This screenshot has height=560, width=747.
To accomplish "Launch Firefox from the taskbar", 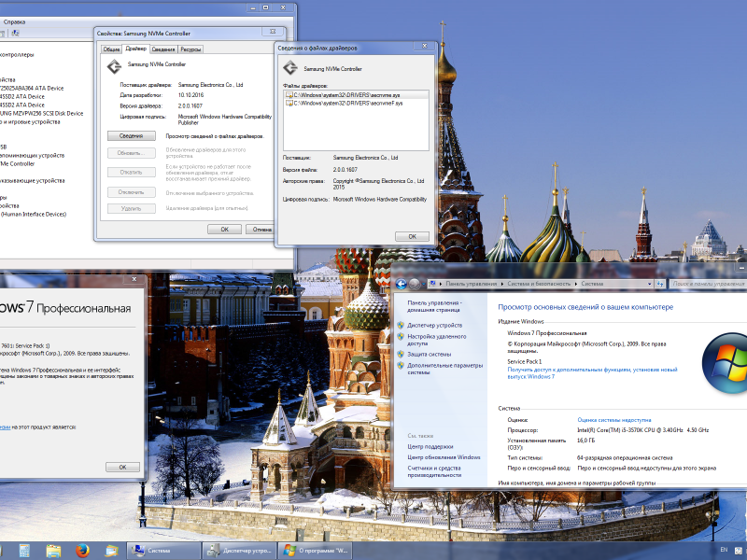I will pyautogui.click(x=82, y=551).
